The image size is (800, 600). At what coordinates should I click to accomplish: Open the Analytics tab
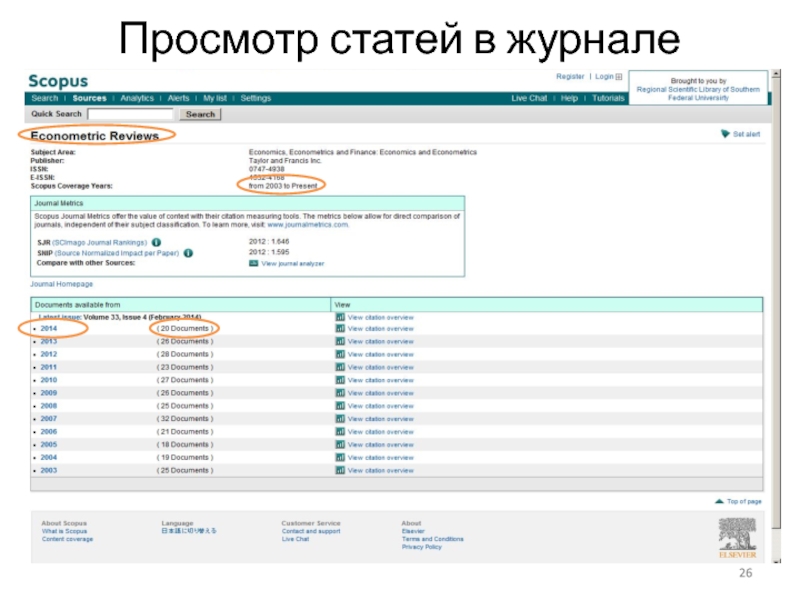[x=137, y=98]
